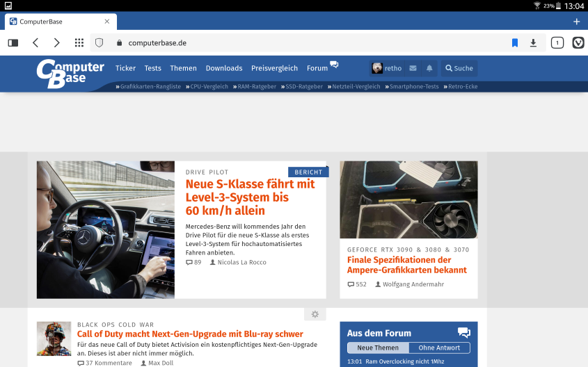This screenshot has width=588, height=367.
Task: Open the tab switcher showing 1
Action: tap(557, 42)
